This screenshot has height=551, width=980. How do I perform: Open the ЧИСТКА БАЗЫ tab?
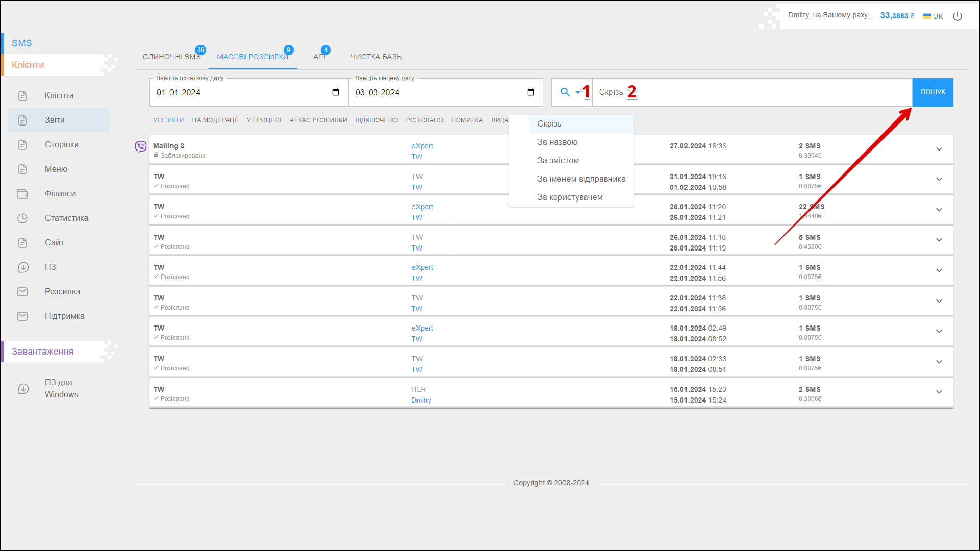point(377,57)
